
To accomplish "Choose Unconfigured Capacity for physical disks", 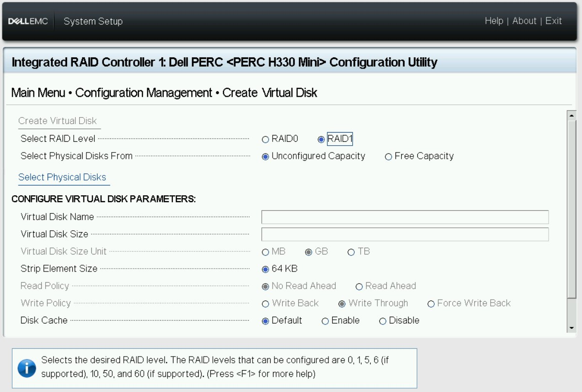I will tap(266, 156).
